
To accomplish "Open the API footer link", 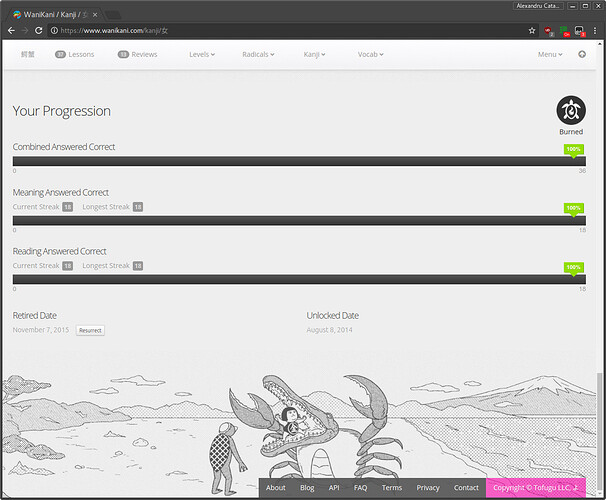I will point(334,488).
